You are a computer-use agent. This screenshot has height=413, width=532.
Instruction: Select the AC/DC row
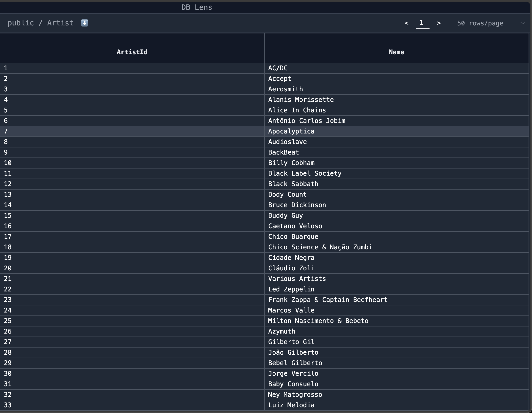pos(278,68)
